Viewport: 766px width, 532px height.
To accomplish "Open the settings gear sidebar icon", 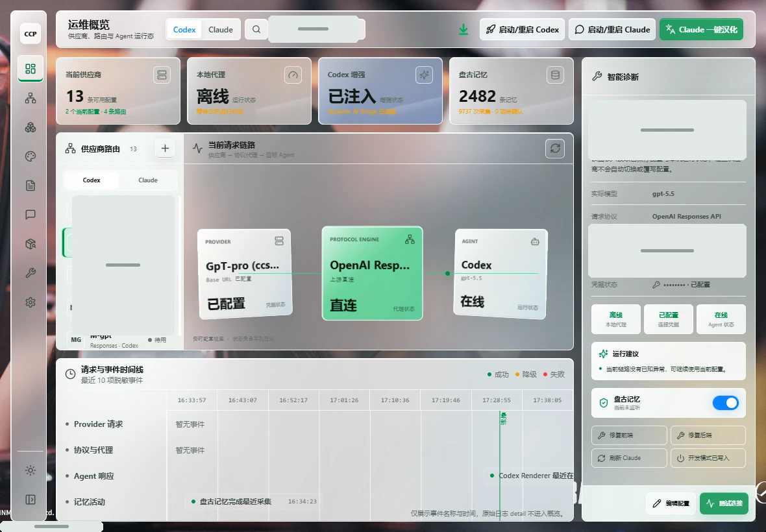I will click(31, 302).
